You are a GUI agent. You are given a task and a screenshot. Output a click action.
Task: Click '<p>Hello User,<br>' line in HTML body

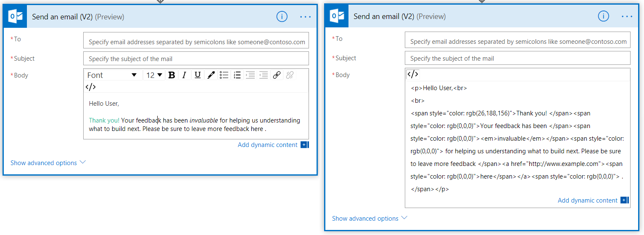click(439, 88)
